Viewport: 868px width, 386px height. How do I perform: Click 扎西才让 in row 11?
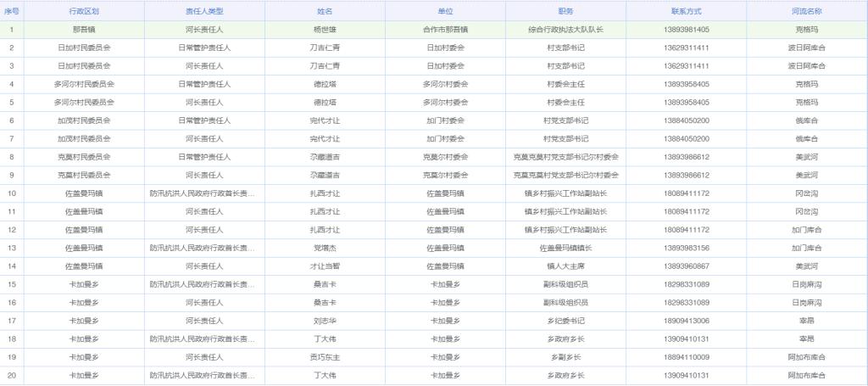[x=325, y=211]
